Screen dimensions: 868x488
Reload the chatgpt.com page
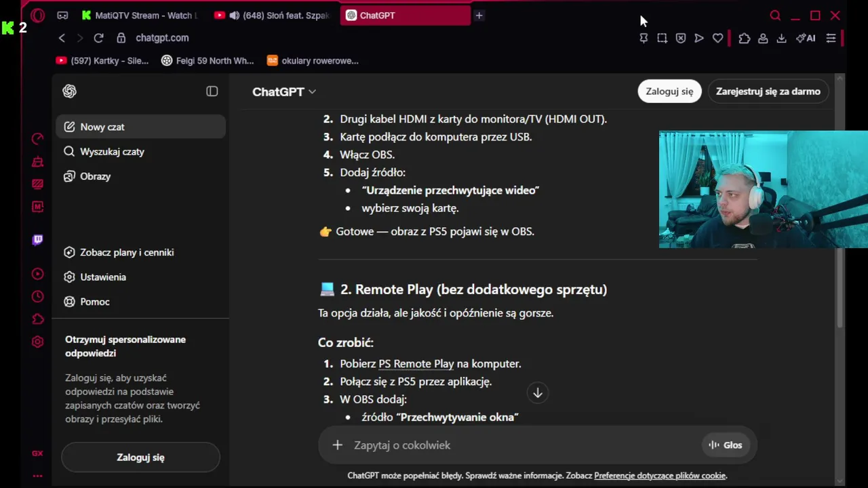[x=99, y=38]
